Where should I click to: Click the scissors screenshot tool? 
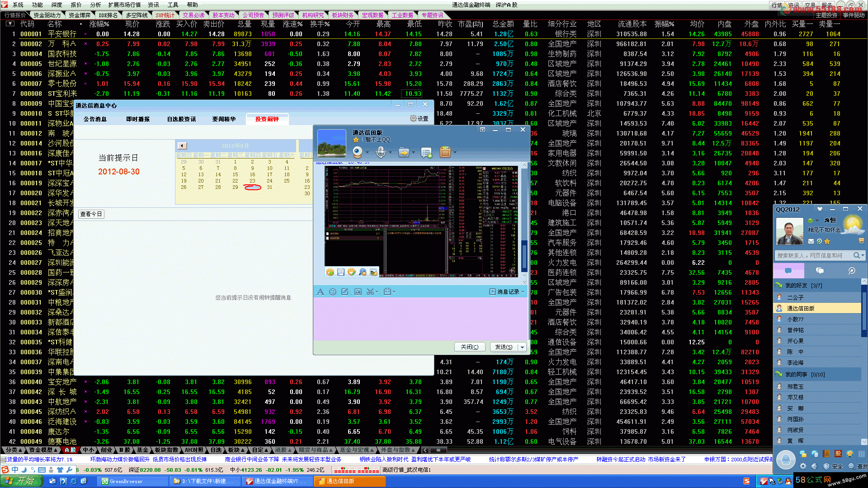point(370,292)
